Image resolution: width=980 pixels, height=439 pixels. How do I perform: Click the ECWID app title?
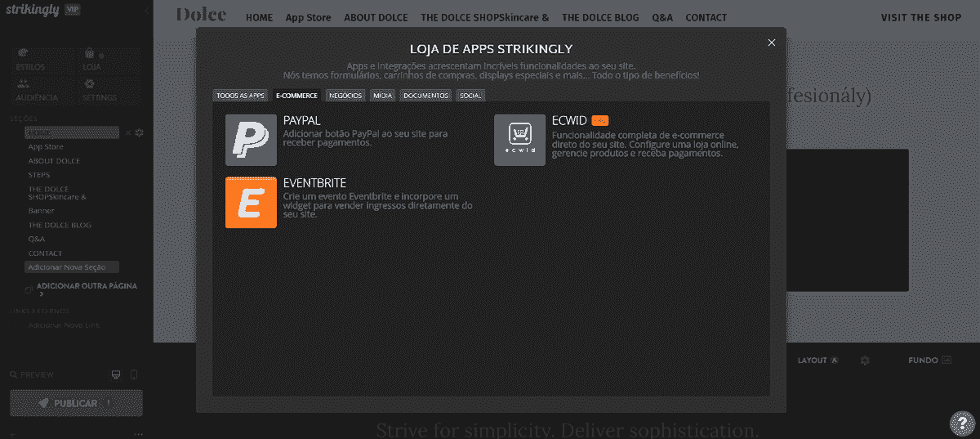(x=569, y=120)
